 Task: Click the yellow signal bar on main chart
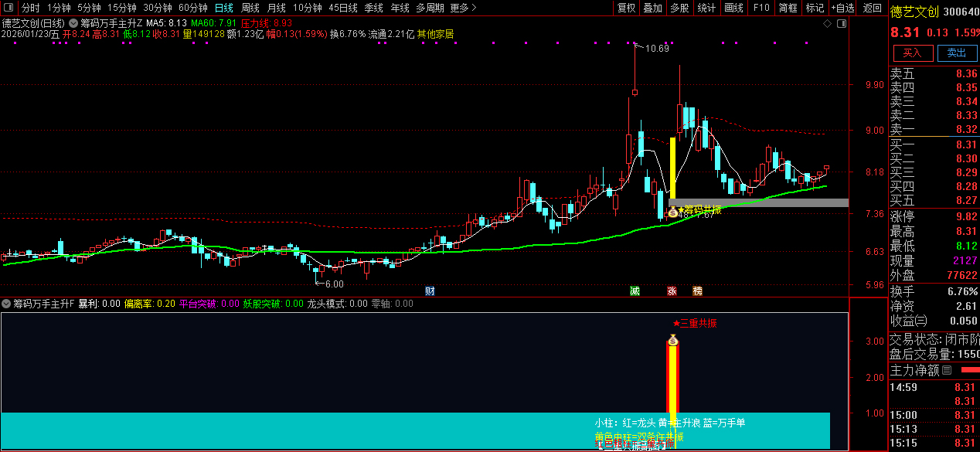pos(672,168)
